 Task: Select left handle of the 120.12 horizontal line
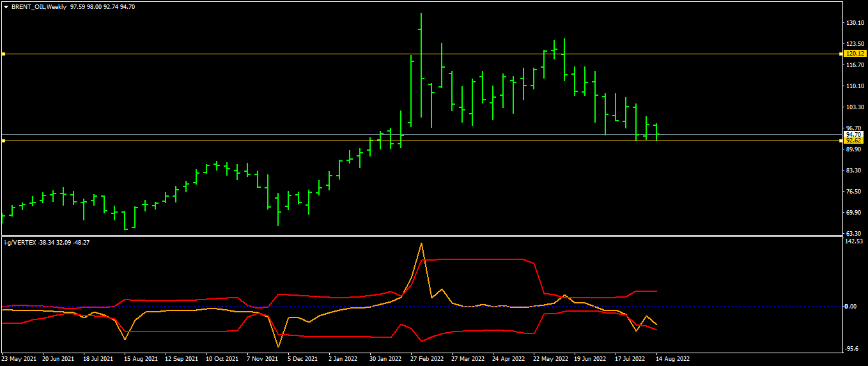[x=3, y=54]
